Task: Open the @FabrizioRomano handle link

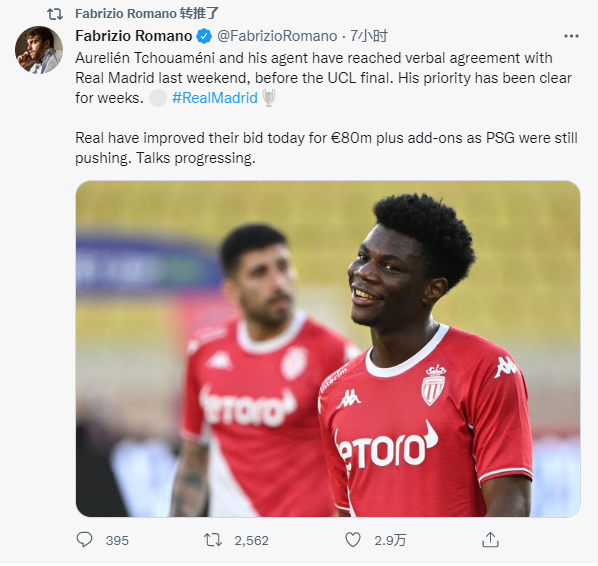Action: 277,36
